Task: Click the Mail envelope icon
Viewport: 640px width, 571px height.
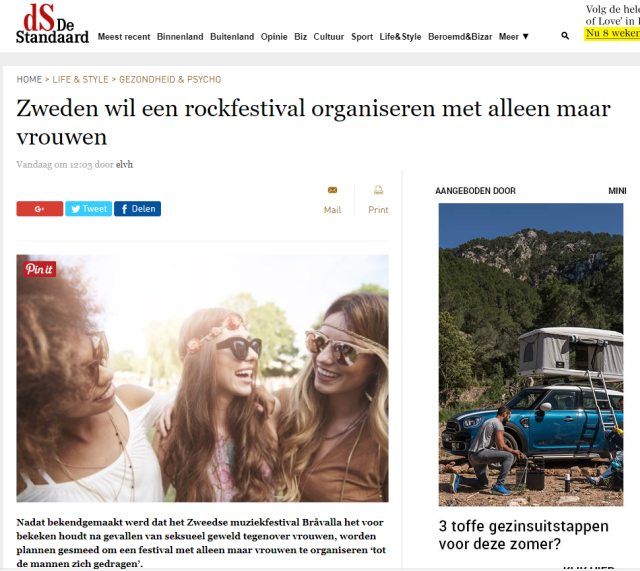Action: point(332,190)
